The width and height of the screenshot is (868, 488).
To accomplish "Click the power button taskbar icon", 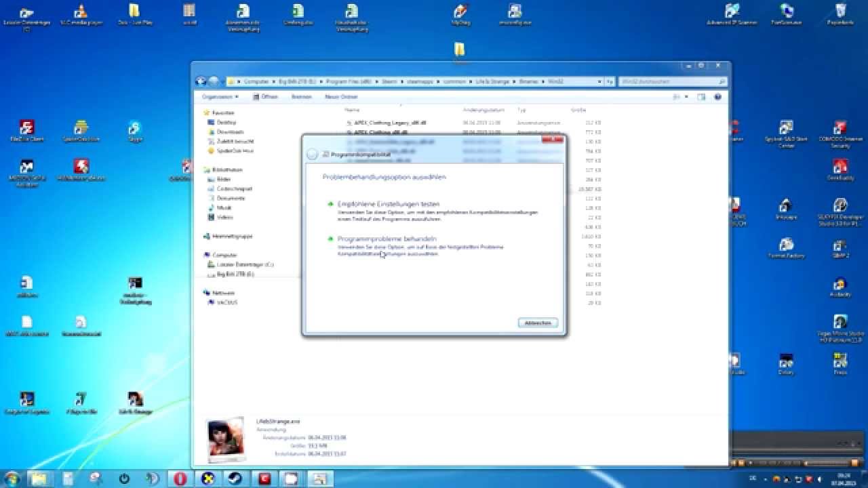I will pyautogui.click(x=124, y=479).
